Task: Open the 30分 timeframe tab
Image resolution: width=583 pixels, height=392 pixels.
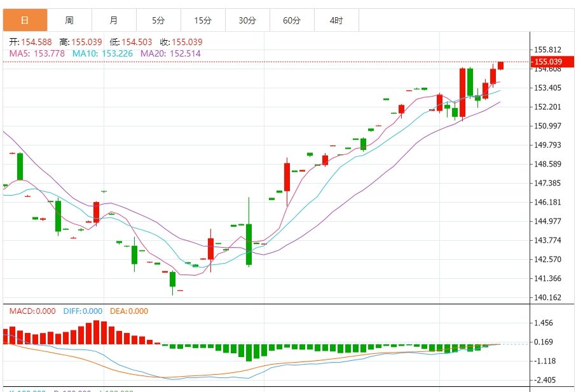Action: pos(247,20)
